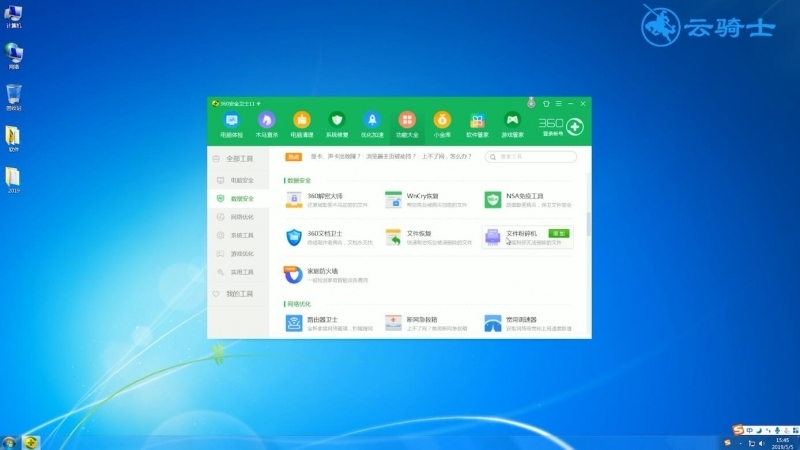Screen dimensions: 800x450
Task: Open the 上不了网，怎么办 hot link
Action: [x=446, y=157]
